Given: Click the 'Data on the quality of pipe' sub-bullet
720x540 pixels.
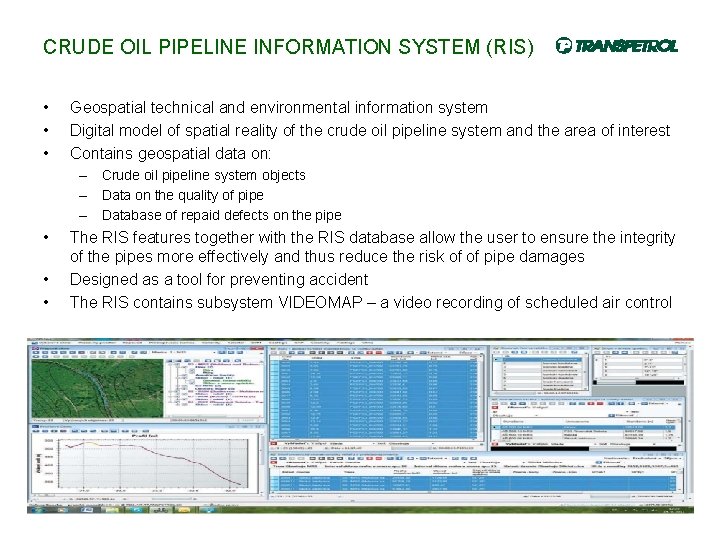Looking at the screenshot, I should [x=183, y=195].
